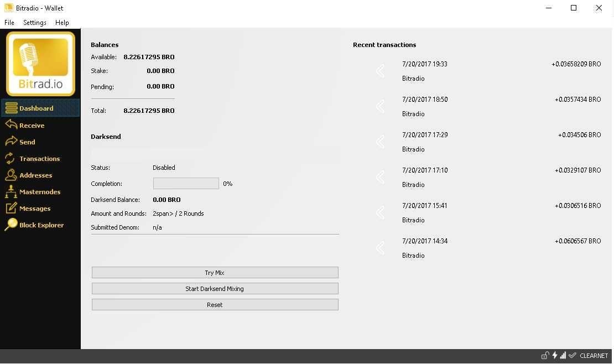This screenshot has height=364, width=614.
Task: Click the 7/20/2017 17:29 transaction date
Action: tap(424, 135)
